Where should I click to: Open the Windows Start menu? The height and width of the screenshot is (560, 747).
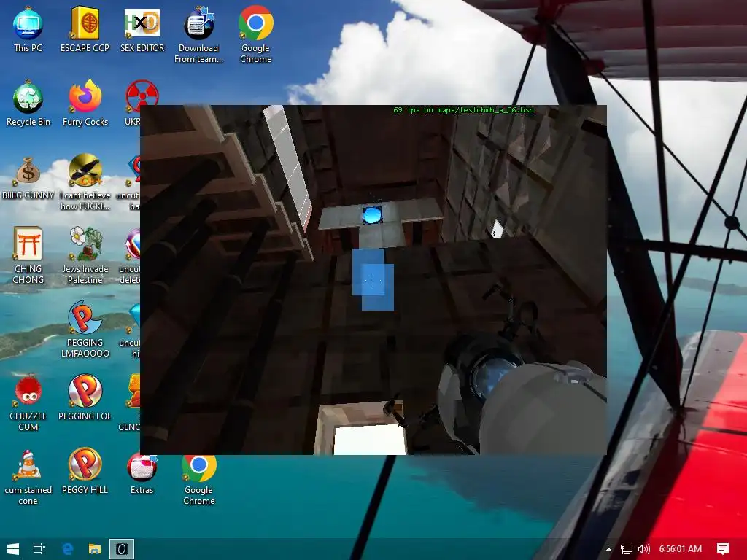[x=13, y=549]
